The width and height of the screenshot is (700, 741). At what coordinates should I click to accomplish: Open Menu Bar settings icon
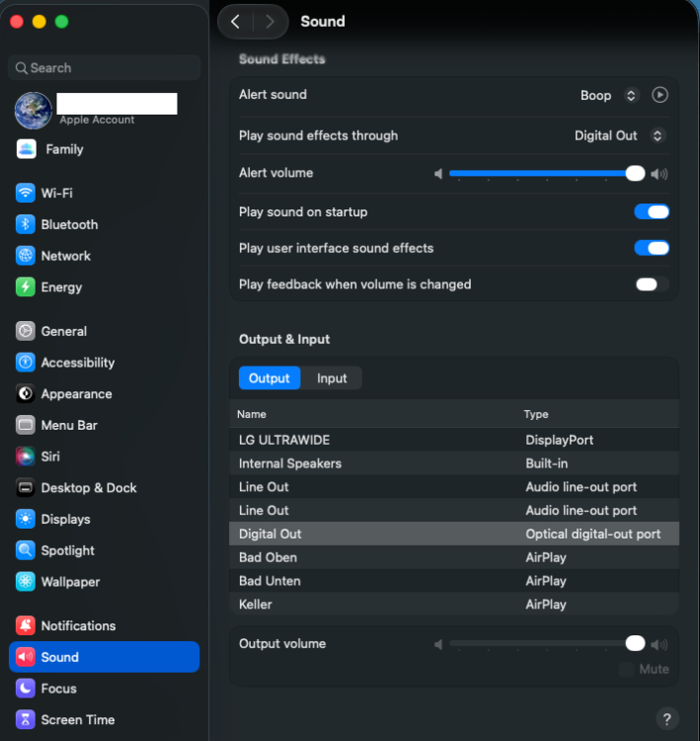coord(26,425)
